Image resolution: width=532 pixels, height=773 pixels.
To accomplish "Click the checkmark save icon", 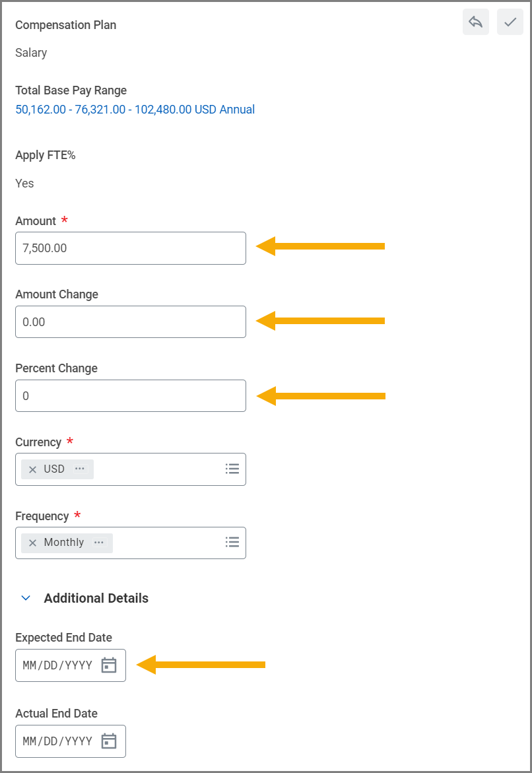I will 510,22.
